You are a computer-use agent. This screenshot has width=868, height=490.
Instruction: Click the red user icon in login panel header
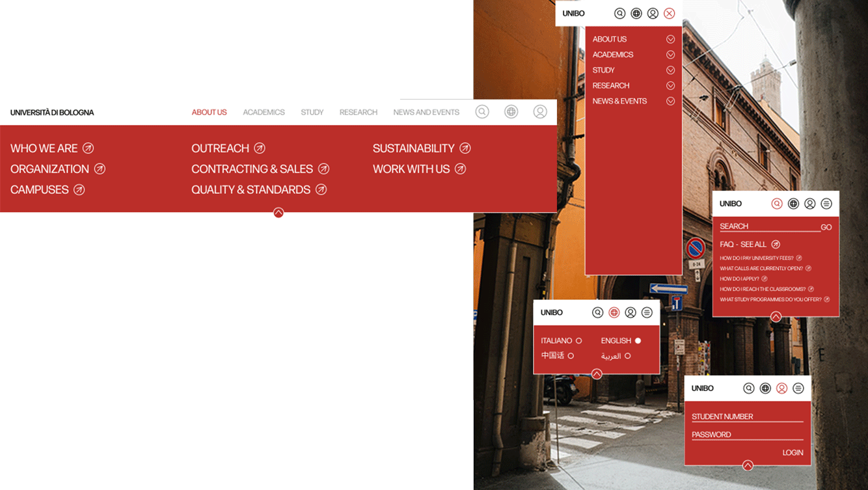point(782,388)
